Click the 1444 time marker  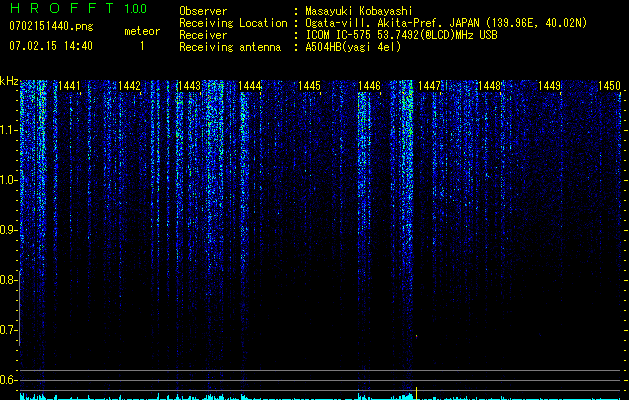[250, 86]
